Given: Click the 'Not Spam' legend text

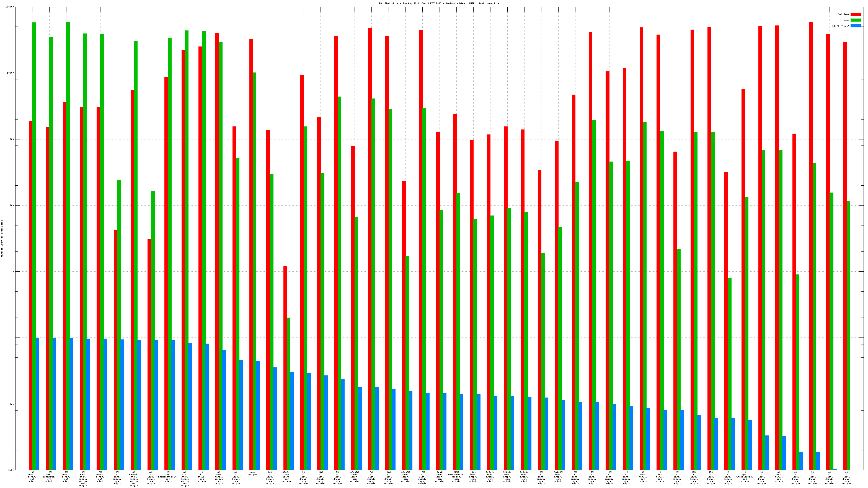Looking at the screenshot, I should pos(843,14).
